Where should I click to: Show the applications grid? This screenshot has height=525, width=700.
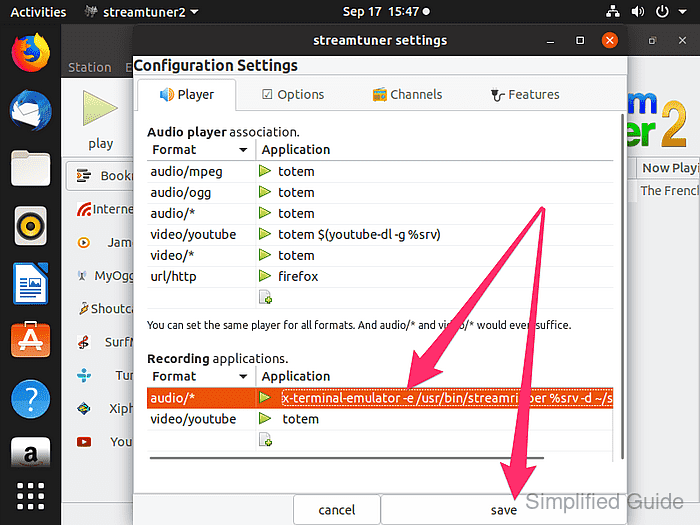pos(30,496)
